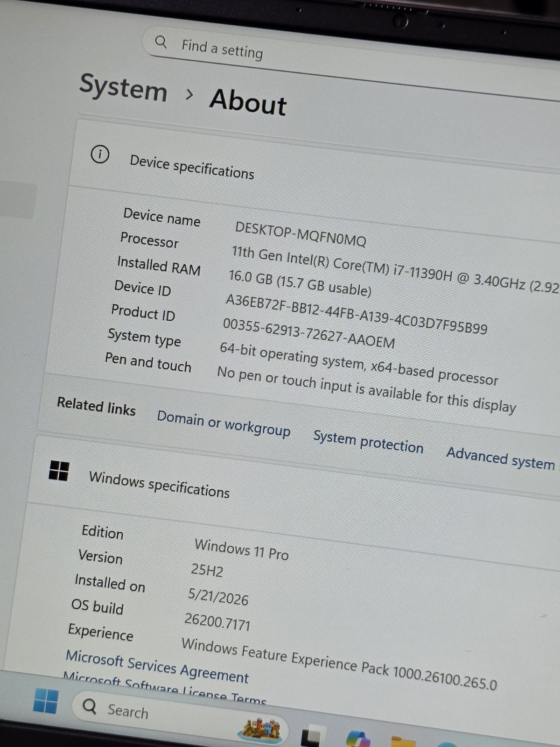Open File Explorer from the taskbar

click(x=403, y=742)
